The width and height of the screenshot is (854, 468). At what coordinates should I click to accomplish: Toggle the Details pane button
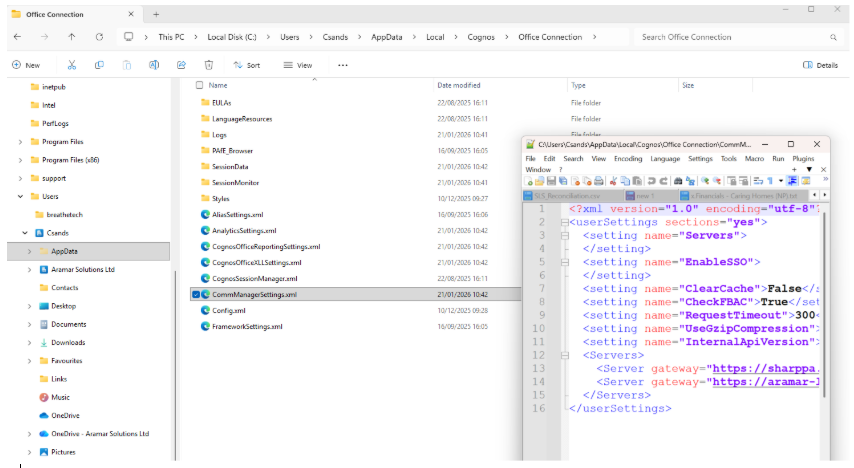tap(820, 65)
